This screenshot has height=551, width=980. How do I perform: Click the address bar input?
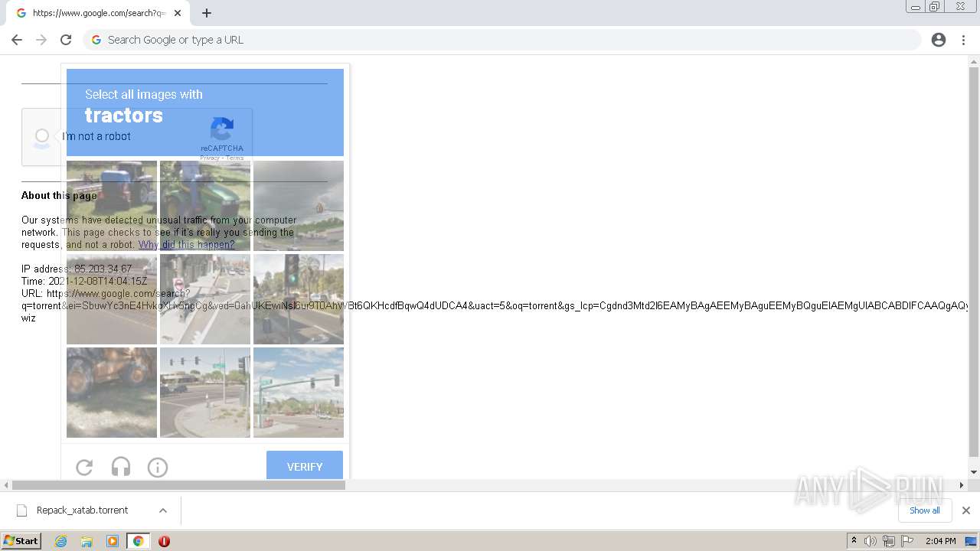point(501,40)
